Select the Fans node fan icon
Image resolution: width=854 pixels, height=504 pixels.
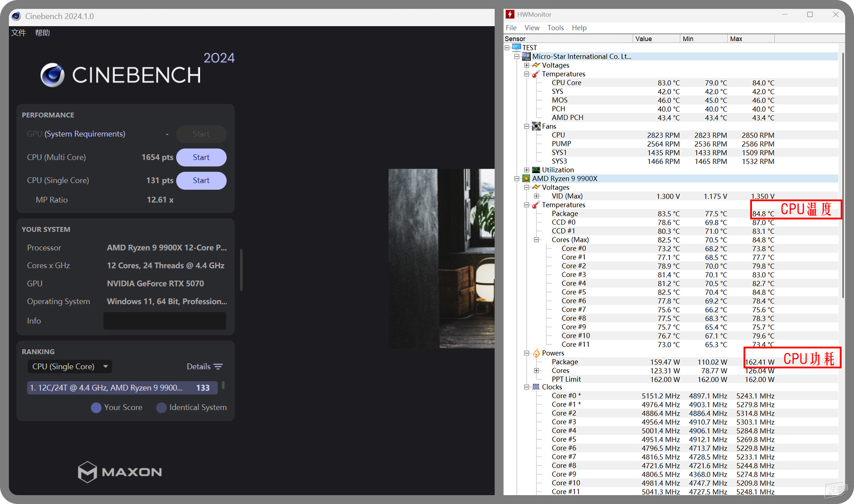coord(536,126)
